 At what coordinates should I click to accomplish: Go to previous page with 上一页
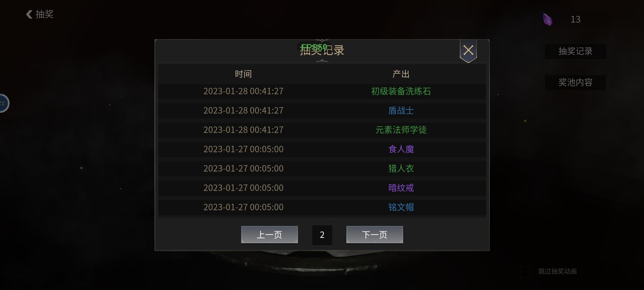coord(269,235)
